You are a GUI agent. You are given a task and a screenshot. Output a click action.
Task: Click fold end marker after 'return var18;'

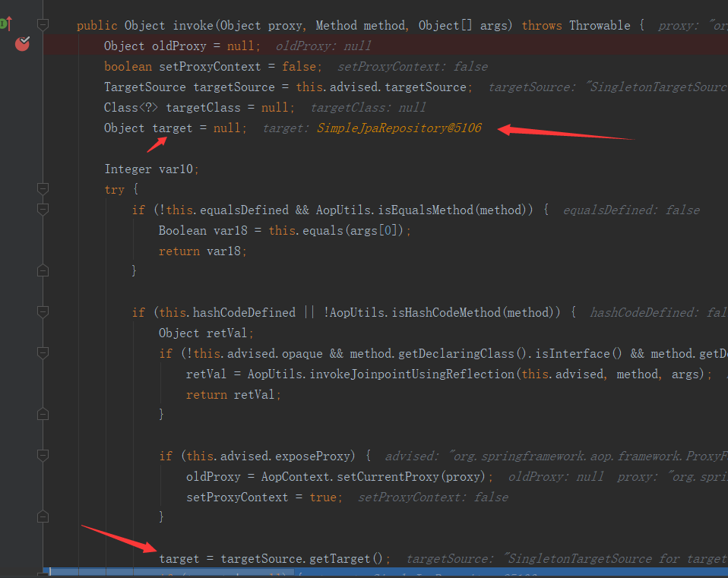click(x=43, y=270)
